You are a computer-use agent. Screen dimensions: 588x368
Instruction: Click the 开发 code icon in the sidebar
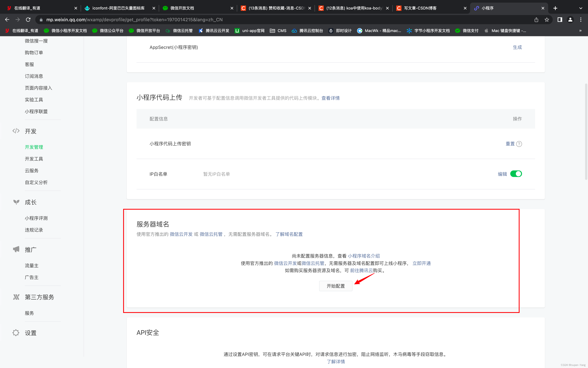pos(16,131)
